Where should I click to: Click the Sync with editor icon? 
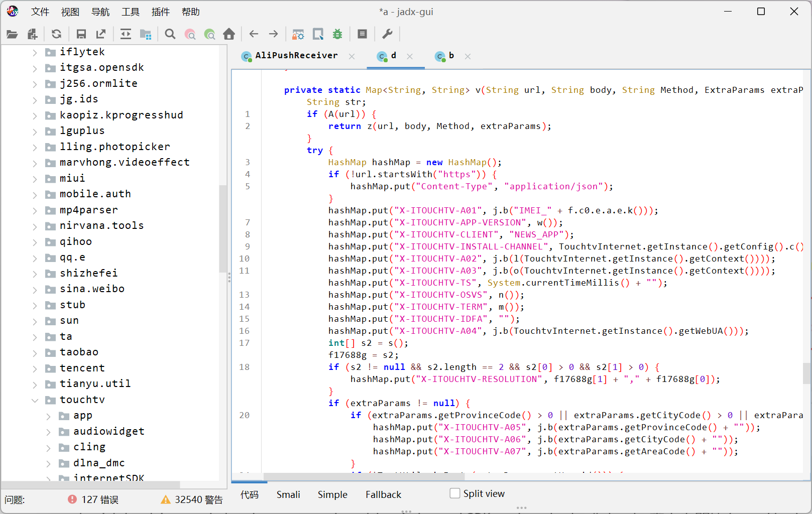click(x=126, y=34)
